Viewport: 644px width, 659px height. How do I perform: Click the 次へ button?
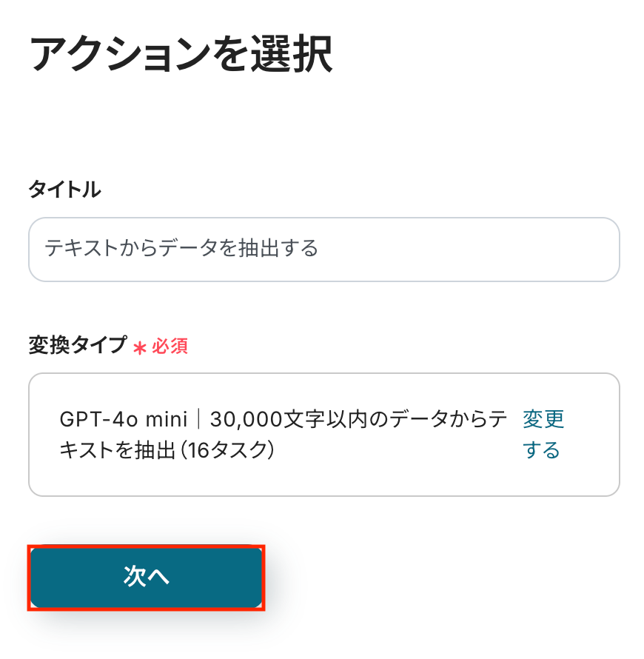146,578
